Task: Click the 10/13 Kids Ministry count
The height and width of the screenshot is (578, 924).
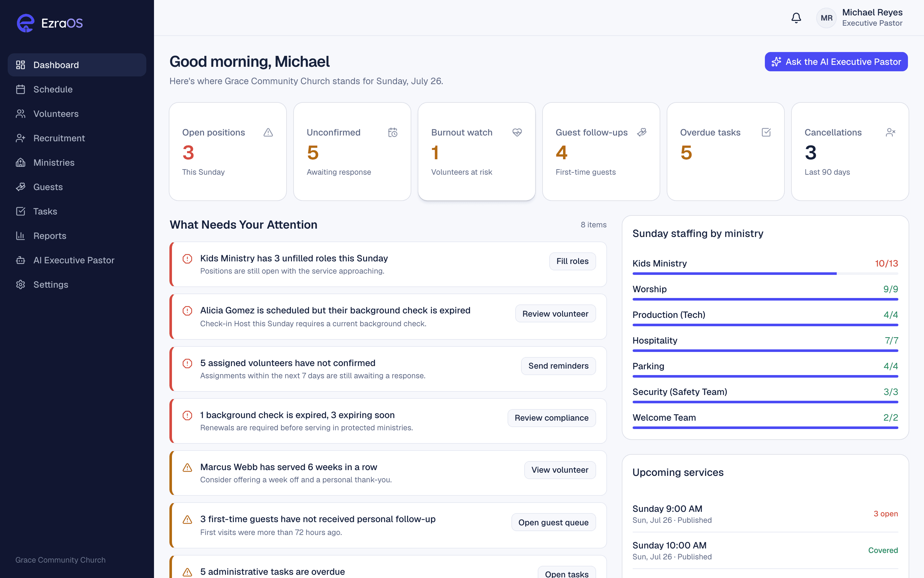Action: [x=886, y=263]
